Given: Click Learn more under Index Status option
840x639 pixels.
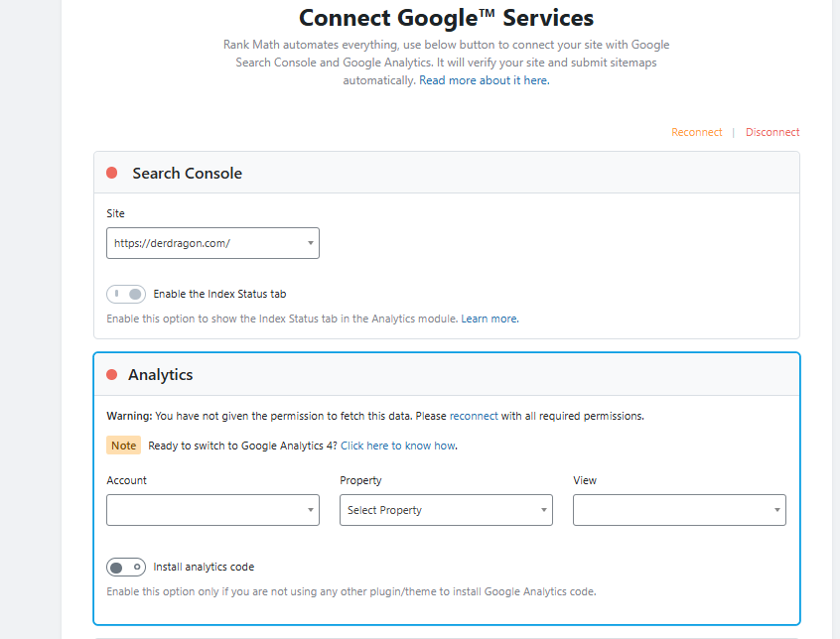Looking at the screenshot, I should (x=489, y=318).
